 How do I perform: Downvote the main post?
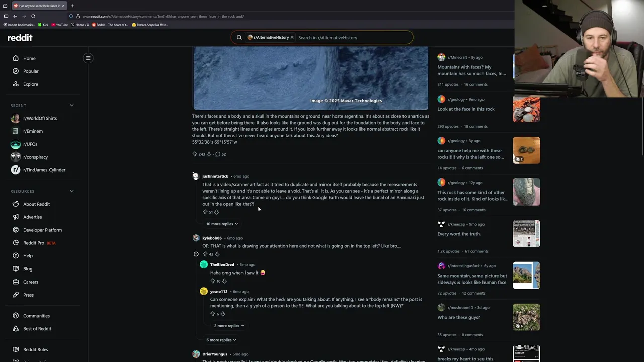209,154
